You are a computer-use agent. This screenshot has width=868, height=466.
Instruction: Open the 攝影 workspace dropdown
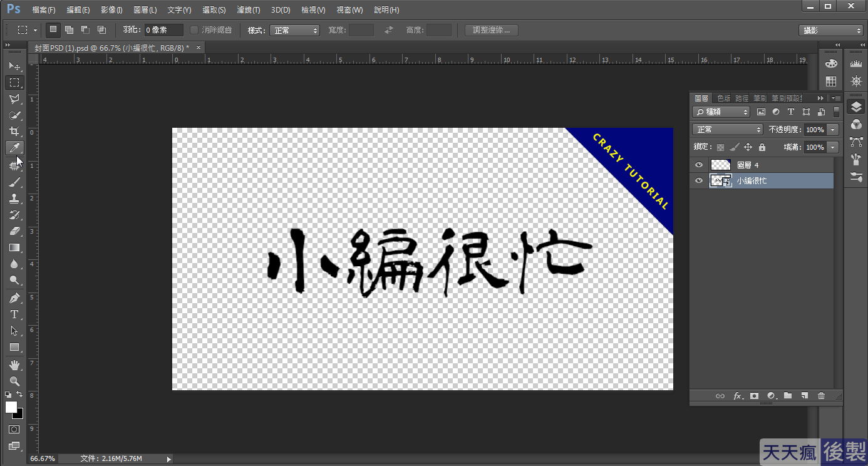click(831, 30)
